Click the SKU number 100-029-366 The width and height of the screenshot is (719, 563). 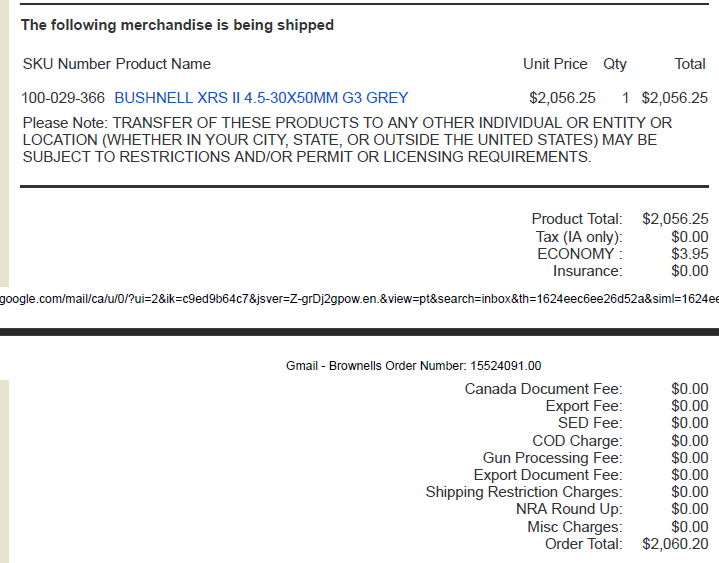click(x=63, y=98)
